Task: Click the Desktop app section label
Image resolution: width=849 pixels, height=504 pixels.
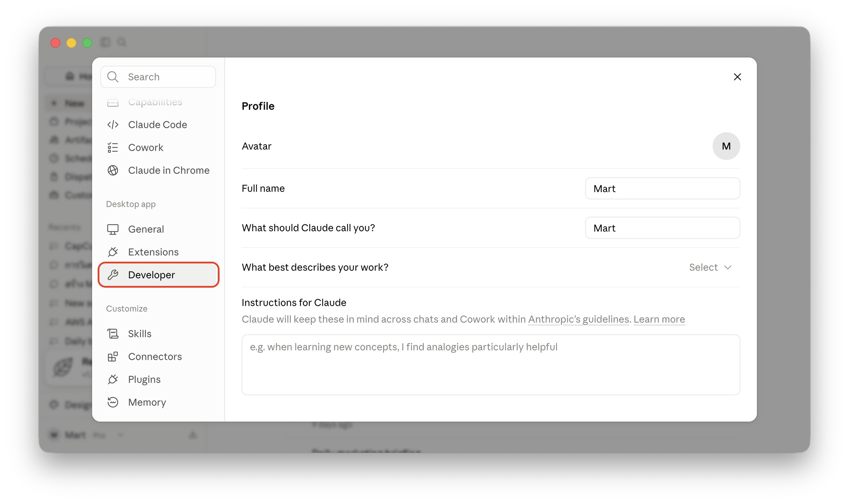Action: point(131,204)
